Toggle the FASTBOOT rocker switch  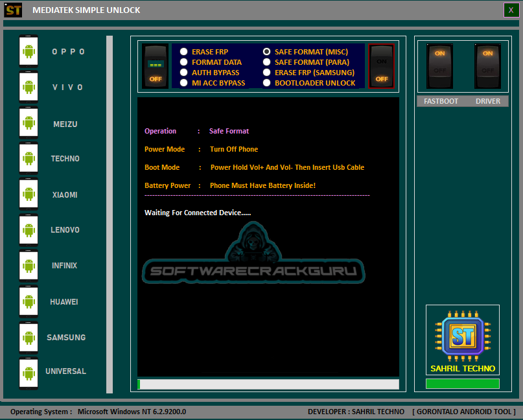pos(439,66)
